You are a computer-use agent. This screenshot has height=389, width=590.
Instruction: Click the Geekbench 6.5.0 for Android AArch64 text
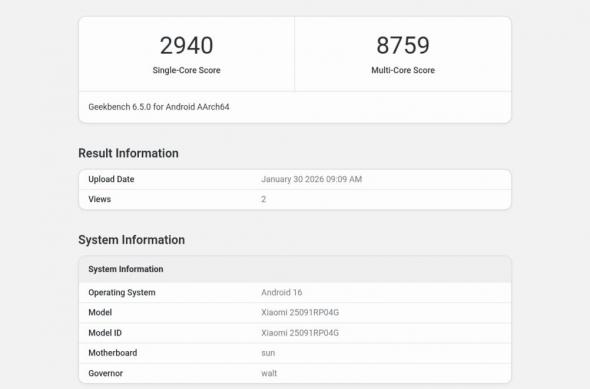pyautogui.click(x=159, y=107)
